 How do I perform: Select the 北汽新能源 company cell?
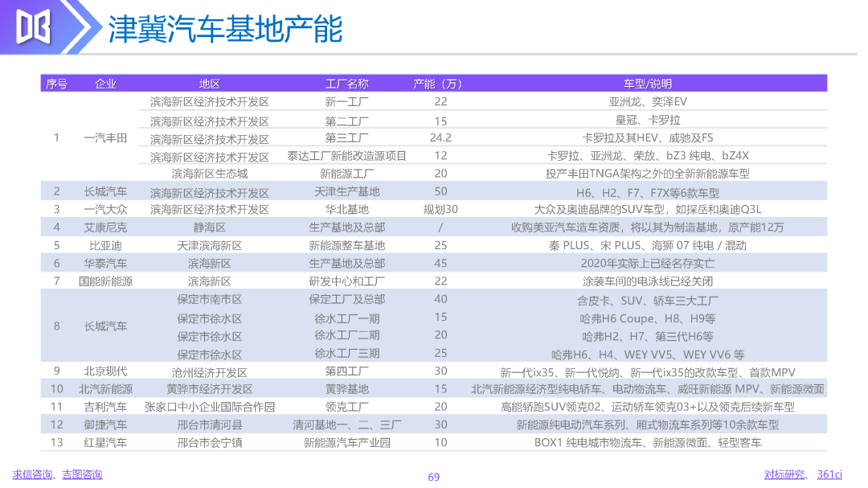point(105,389)
